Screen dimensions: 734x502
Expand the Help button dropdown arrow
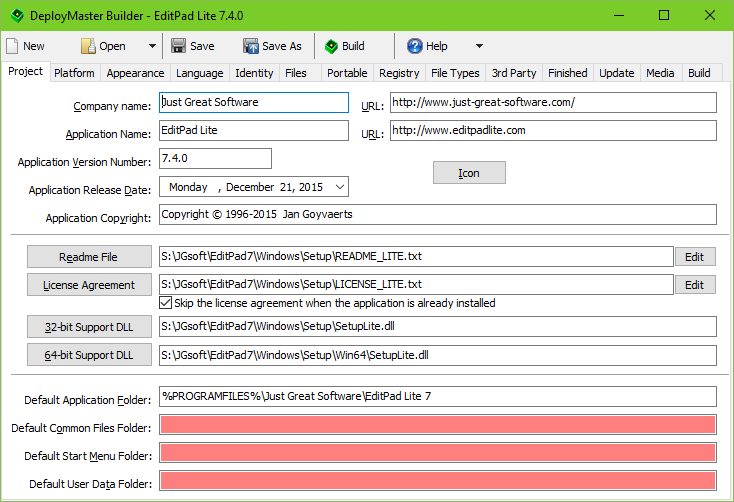479,46
